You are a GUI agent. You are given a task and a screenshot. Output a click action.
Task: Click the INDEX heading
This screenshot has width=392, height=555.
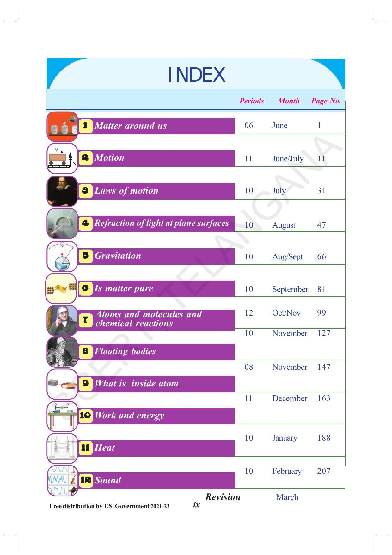[196, 75]
